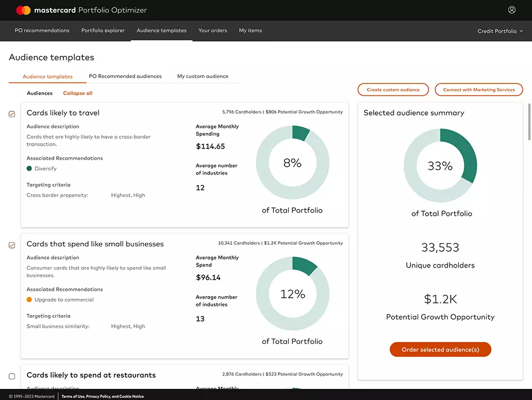The height and width of the screenshot is (400, 532).
Task: Click the 8% Total Portfolio donut chart
Action: [292, 163]
